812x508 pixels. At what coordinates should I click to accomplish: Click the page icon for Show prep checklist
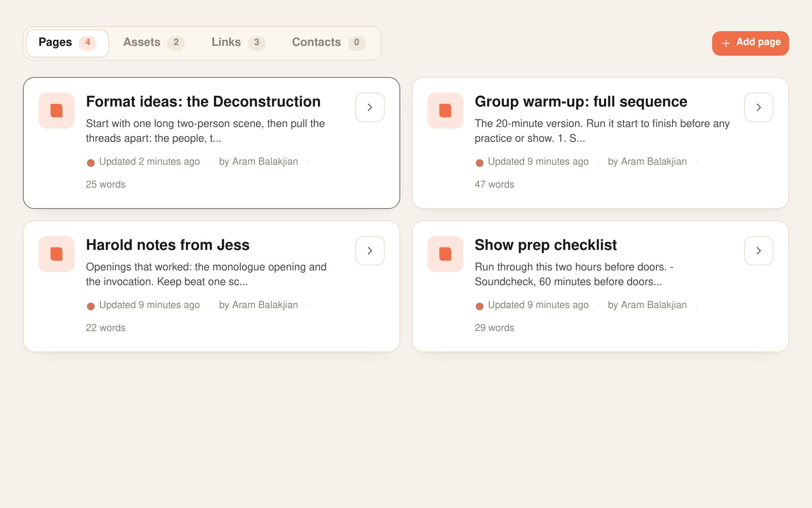[x=445, y=254]
